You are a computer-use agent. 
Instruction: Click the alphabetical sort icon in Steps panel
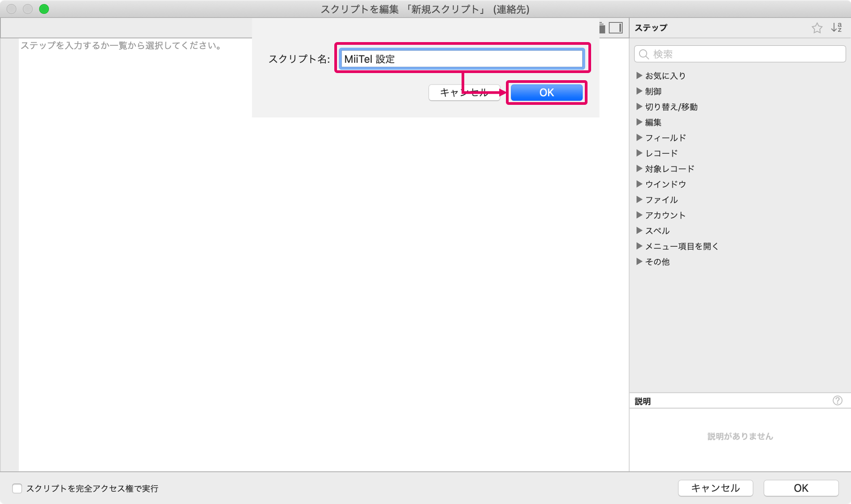click(x=836, y=28)
